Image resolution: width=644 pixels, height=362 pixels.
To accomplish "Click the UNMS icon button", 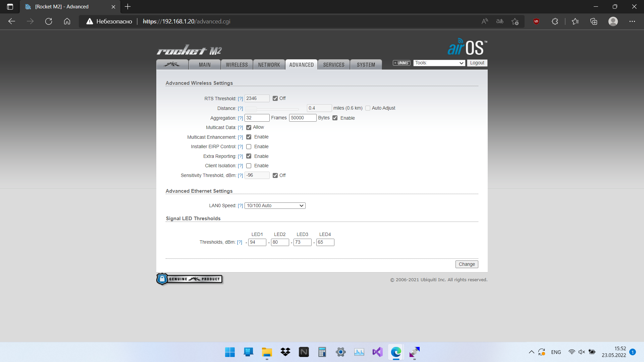I will 401,63.
